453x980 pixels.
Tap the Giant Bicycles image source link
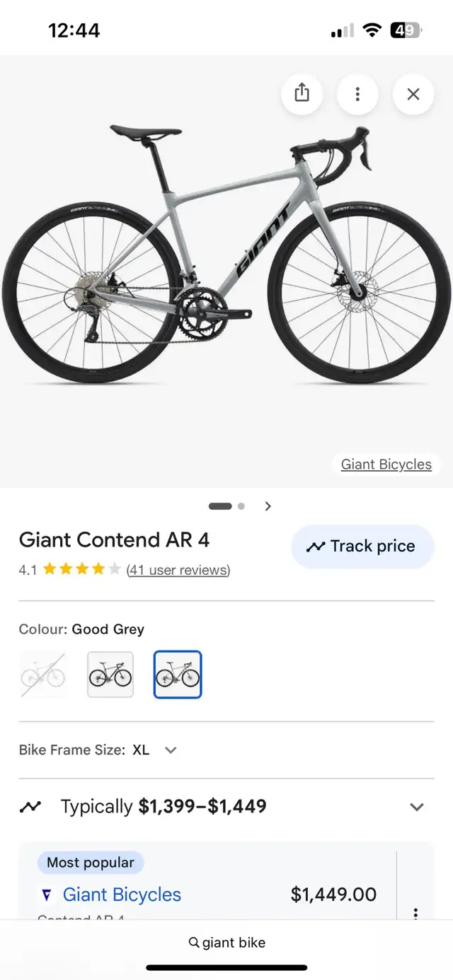386,465
